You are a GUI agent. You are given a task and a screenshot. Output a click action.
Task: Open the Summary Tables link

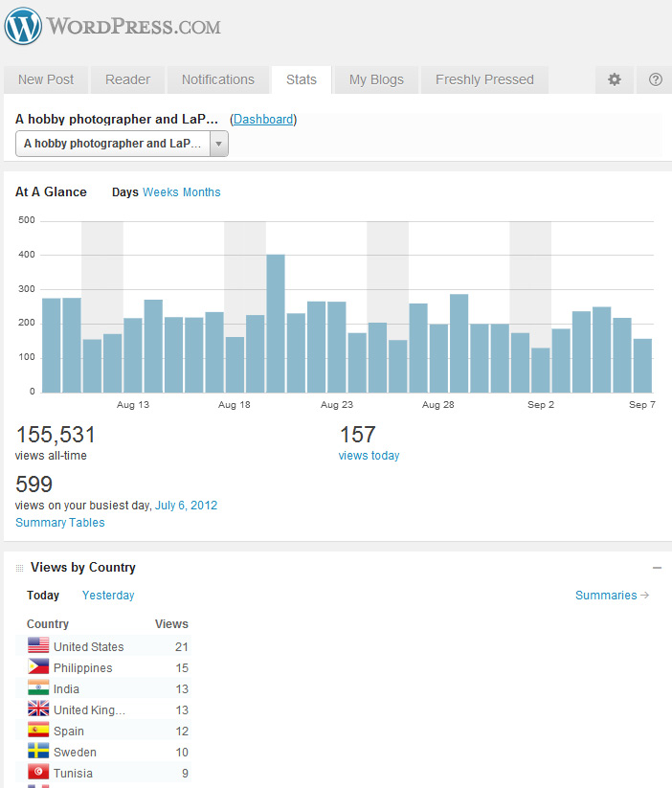pyautogui.click(x=60, y=523)
